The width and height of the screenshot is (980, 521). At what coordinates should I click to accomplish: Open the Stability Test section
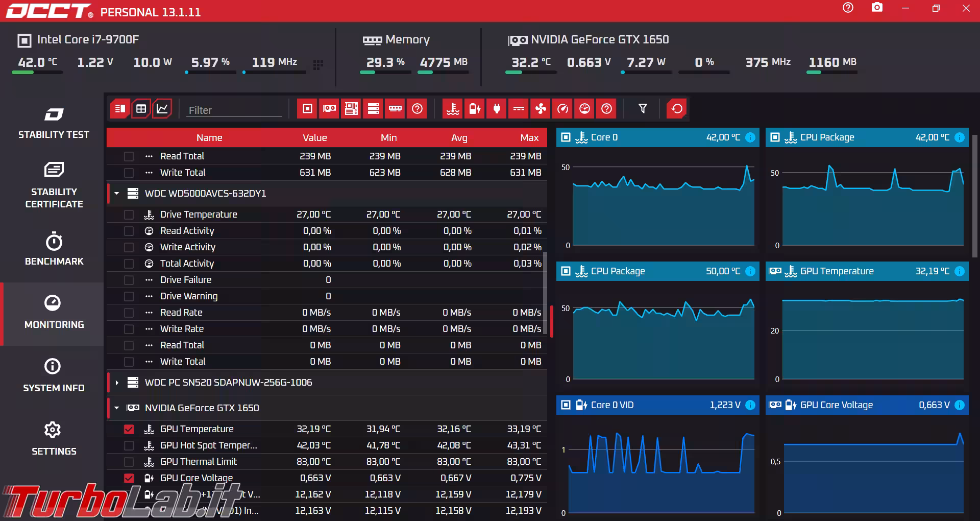pyautogui.click(x=54, y=123)
